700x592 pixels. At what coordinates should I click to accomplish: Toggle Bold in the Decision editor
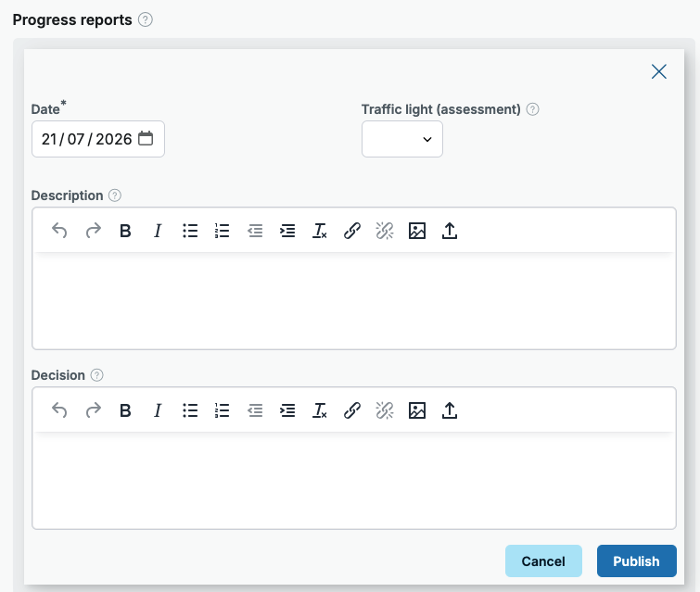pyautogui.click(x=125, y=410)
